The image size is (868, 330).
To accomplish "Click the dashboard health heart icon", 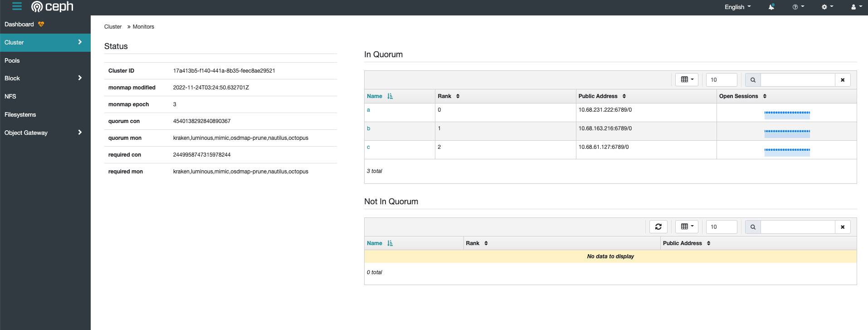I will [x=41, y=24].
